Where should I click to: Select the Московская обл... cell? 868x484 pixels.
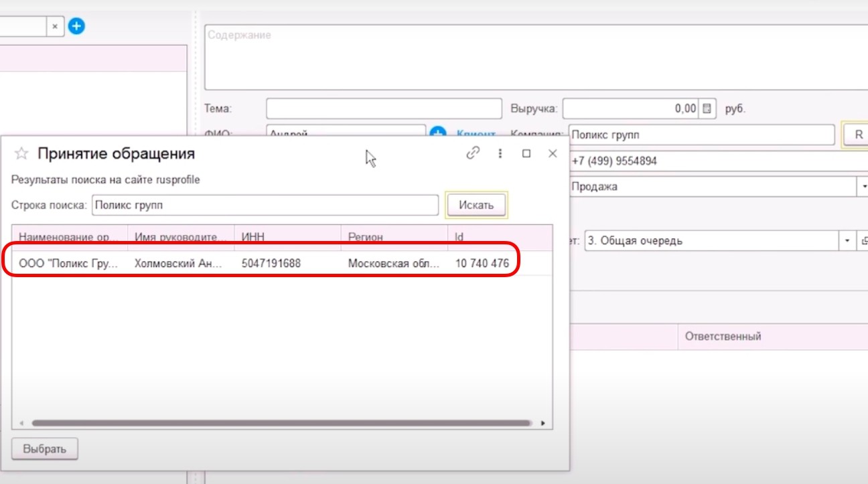coord(394,263)
